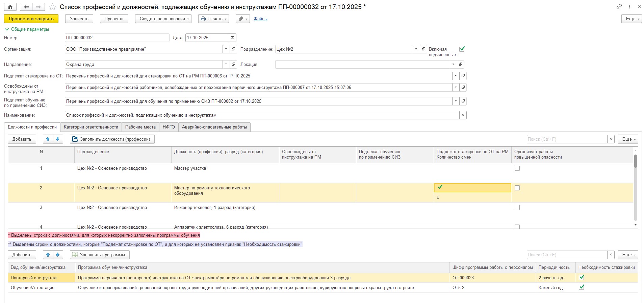This screenshot has height=303, width=644.
Task: Add this document to favorites with the star icon
Action: tap(52, 7)
